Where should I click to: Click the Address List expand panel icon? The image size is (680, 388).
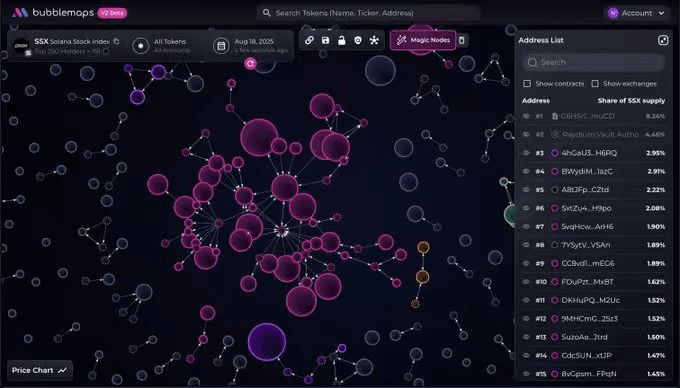[663, 40]
